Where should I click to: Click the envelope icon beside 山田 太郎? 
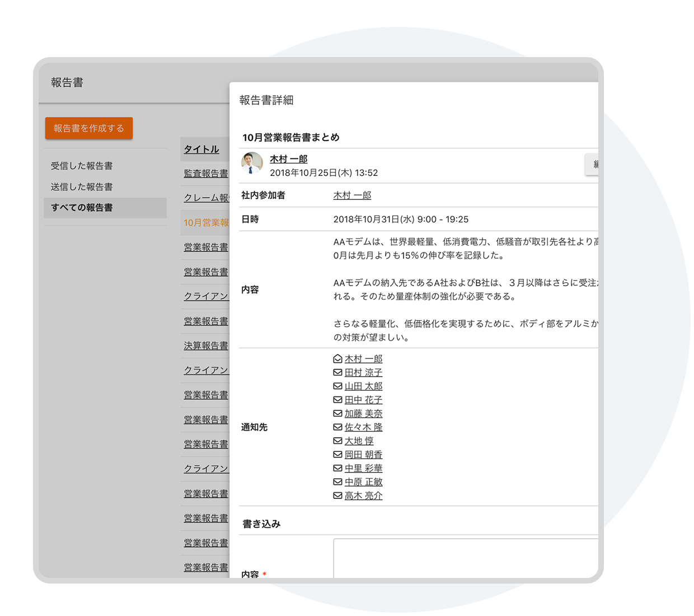[337, 386]
